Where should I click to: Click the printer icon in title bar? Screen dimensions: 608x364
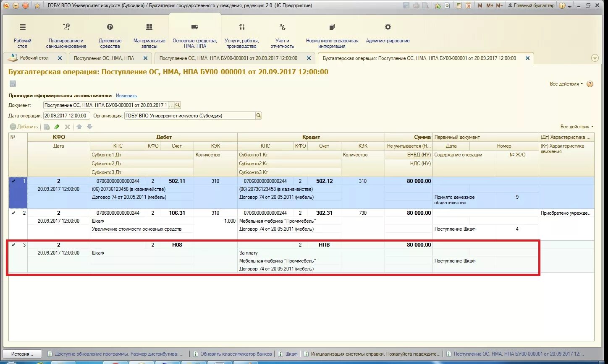416,5
